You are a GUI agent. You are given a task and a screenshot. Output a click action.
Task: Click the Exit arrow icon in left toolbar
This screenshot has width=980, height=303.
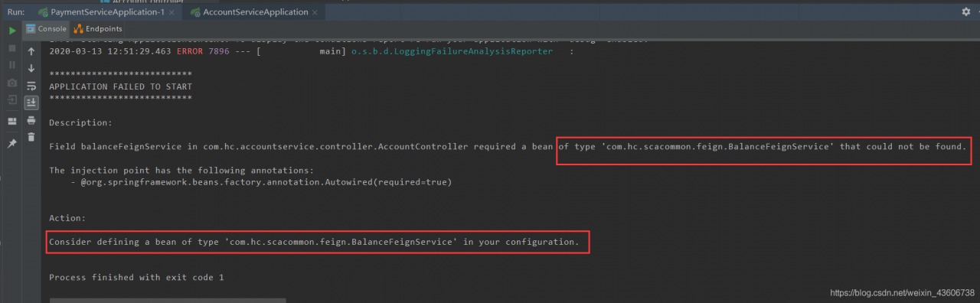[12, 99]
